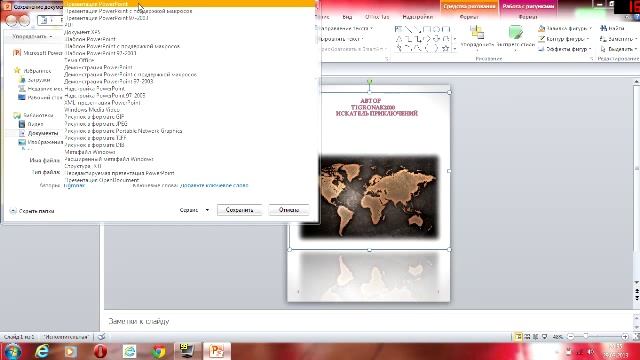Image resolution: width=640 pixels, height=360 pixels.
Task: Open Упорядочить dropdown in save dialog
Action: pyautogui.click(x=33, y=36)
